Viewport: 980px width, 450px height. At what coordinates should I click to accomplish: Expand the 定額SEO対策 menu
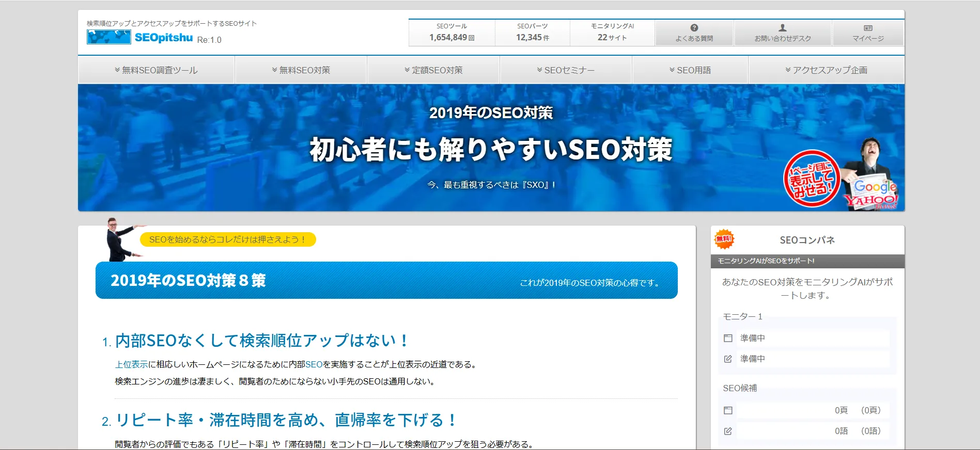tap(433, 70)
